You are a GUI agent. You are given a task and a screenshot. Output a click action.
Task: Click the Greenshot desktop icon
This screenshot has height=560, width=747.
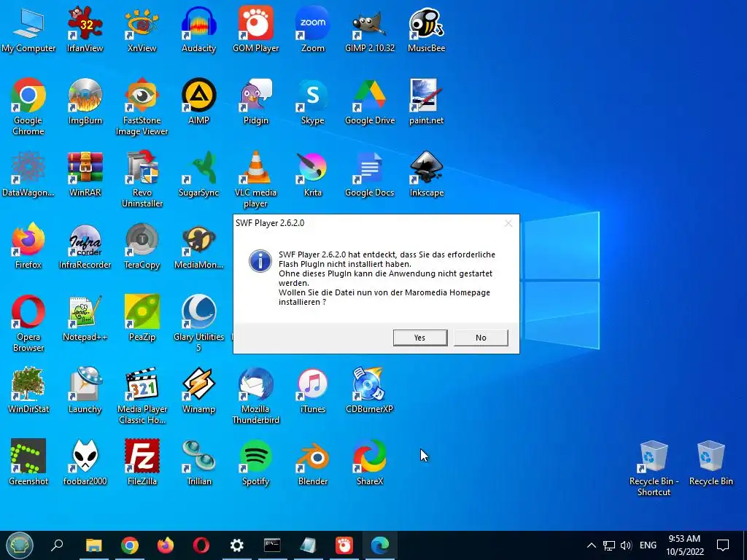pos(28,463)
